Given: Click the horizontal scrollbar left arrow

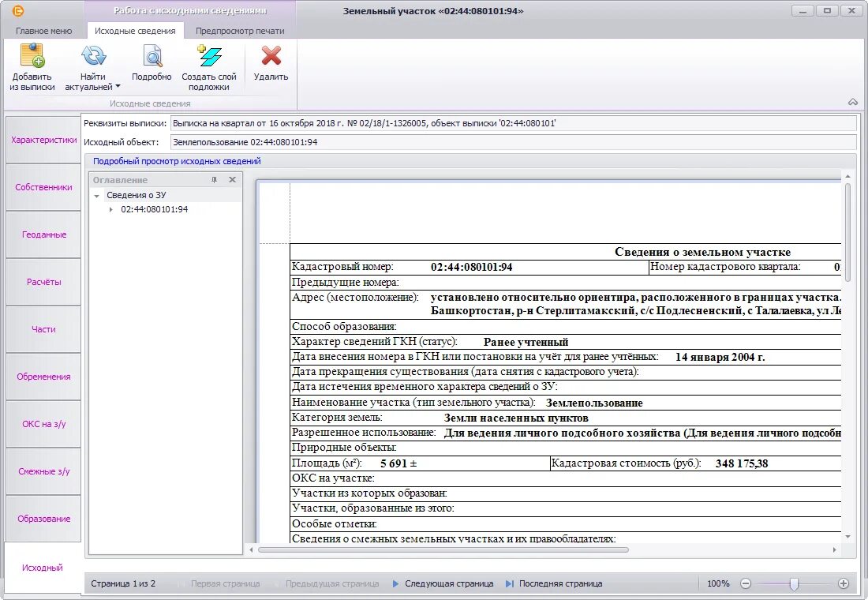Looking at the screenshot, I should coord(251,549).
